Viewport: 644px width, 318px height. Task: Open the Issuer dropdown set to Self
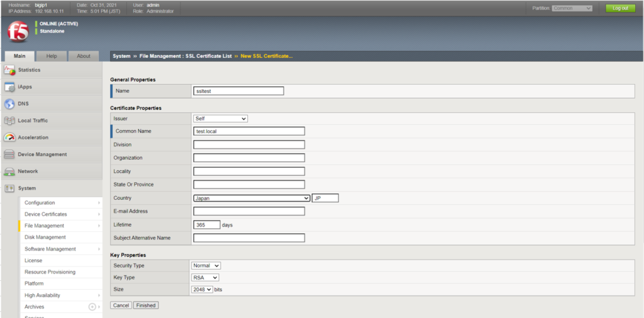pyautogui.click(x=220, y=118)
